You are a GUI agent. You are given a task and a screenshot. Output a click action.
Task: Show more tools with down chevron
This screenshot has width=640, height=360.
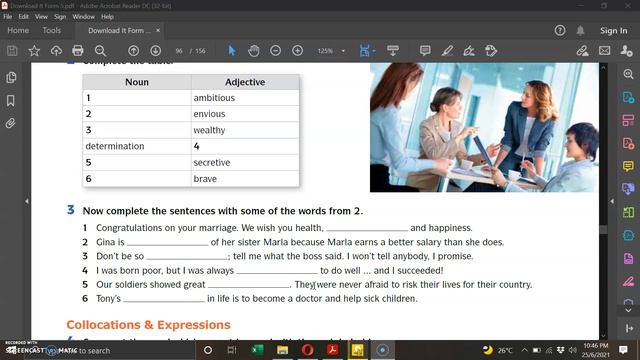(x=628, y=310)
